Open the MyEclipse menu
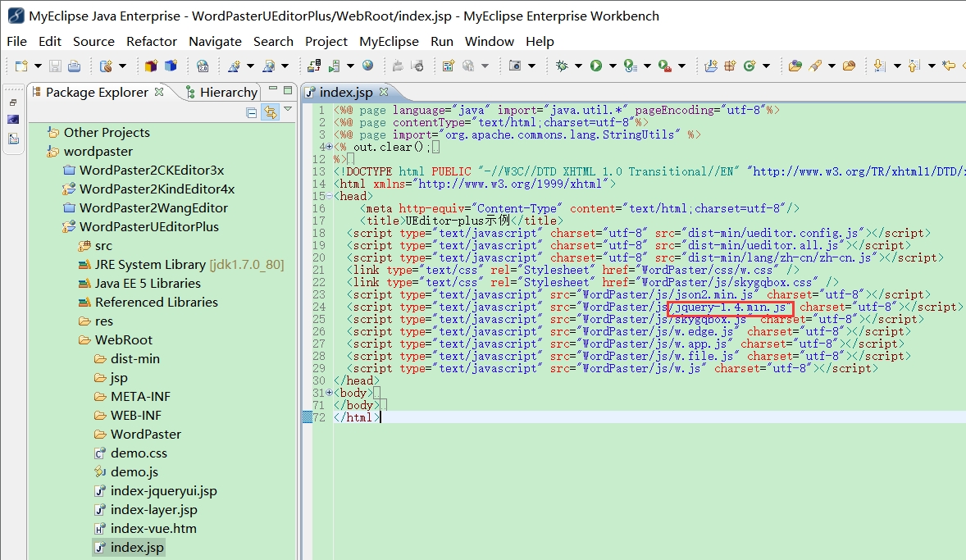Viewport: 966px width, 560px height. (x=389, y=41)
